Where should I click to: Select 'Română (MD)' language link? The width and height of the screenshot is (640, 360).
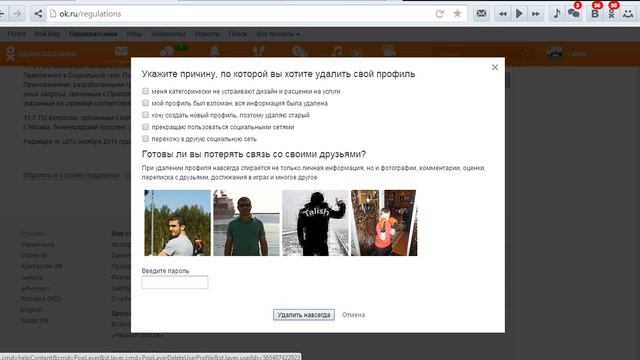pyautogui.click(x=40, y=299)
